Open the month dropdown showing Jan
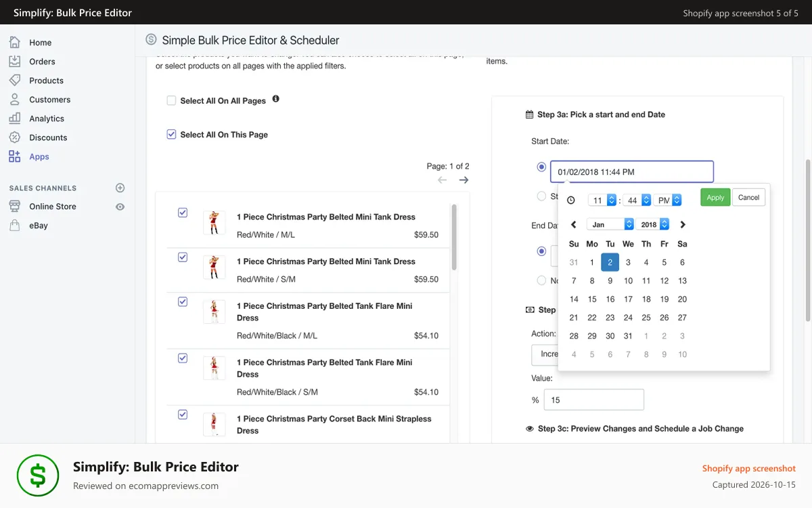Screen dimensions: 812x508 [610, 224]
